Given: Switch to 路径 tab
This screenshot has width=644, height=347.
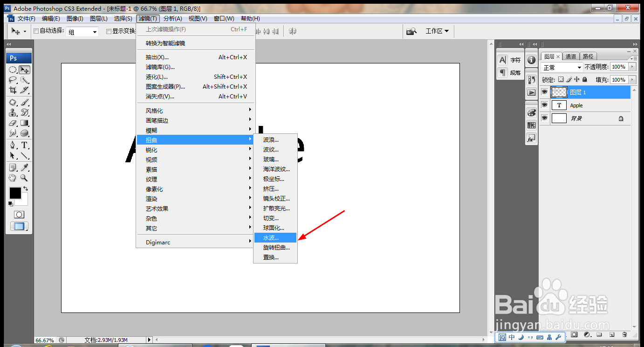Looking at the screenshot, I should pos(588,56).
